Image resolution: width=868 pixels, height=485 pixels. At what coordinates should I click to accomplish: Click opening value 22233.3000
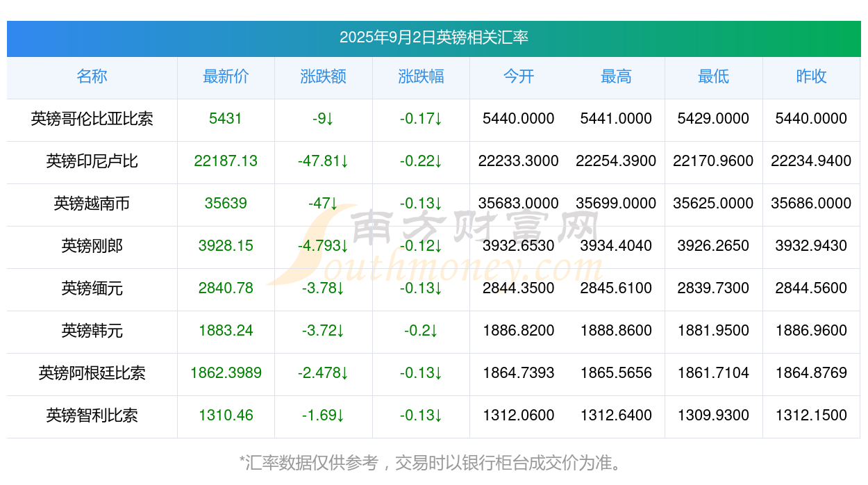(x=519, y=161)
